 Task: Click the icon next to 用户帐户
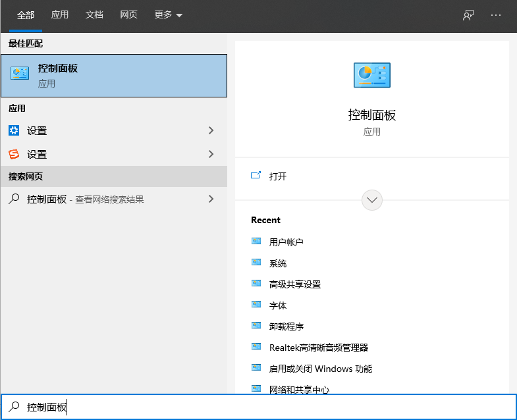(256, 242)
